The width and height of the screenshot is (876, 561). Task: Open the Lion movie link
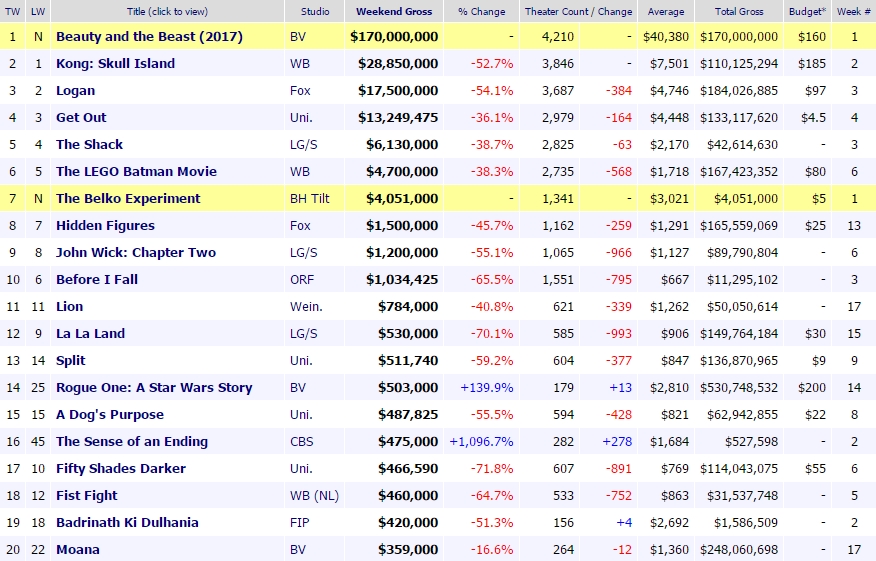[x=69, y=306]
